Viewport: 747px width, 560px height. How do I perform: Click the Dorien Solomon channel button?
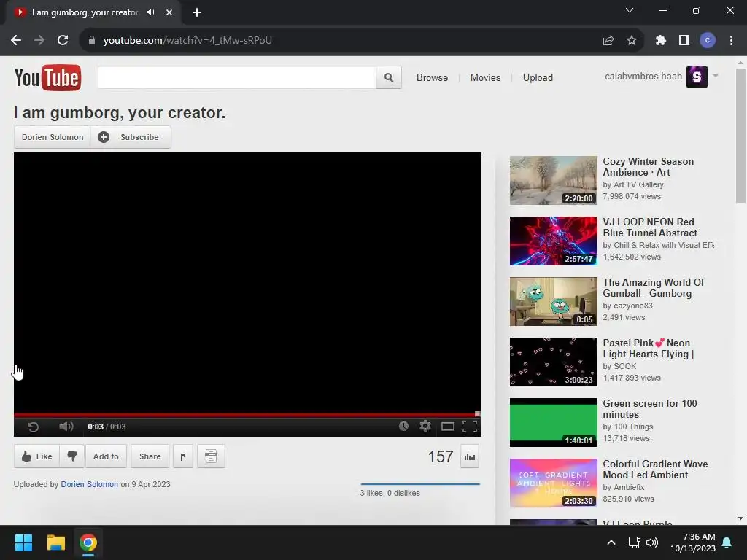(53, 137)
